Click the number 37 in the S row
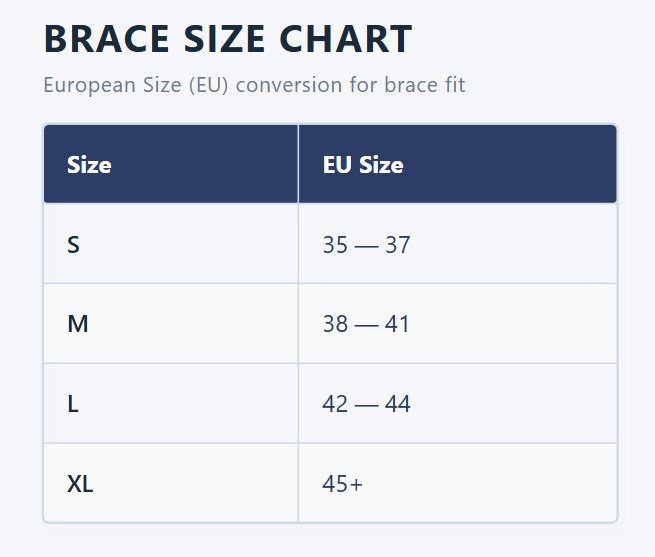Screen dimensions: 655x557 point(398,244)
